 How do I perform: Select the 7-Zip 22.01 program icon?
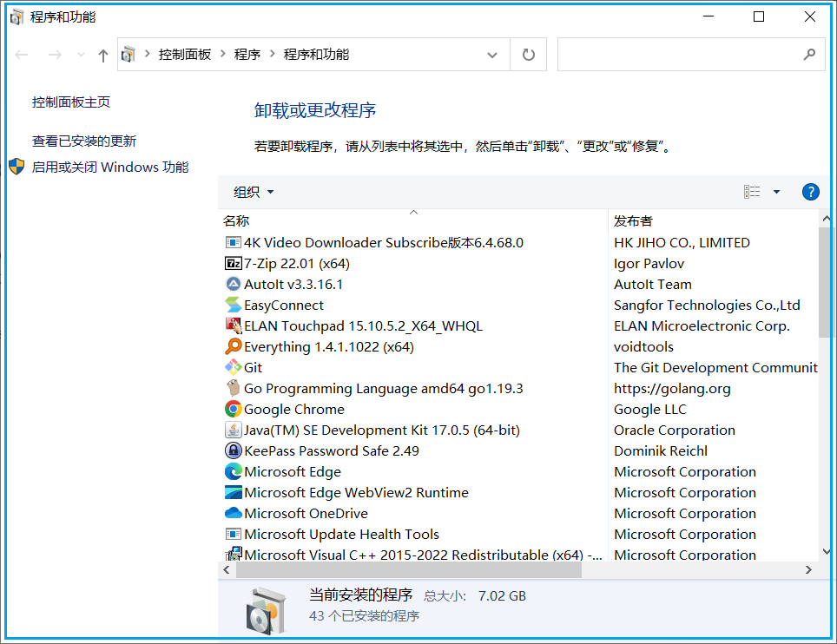pos(232,263)
